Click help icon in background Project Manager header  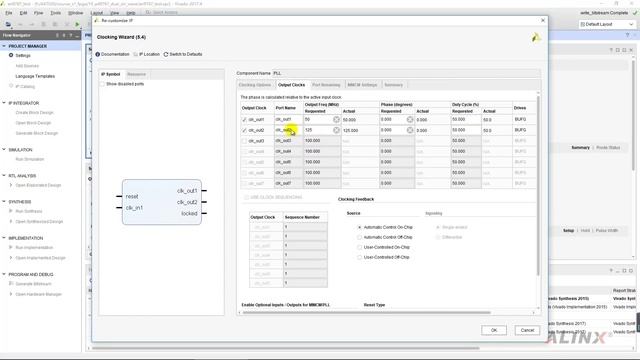point(627,36)
